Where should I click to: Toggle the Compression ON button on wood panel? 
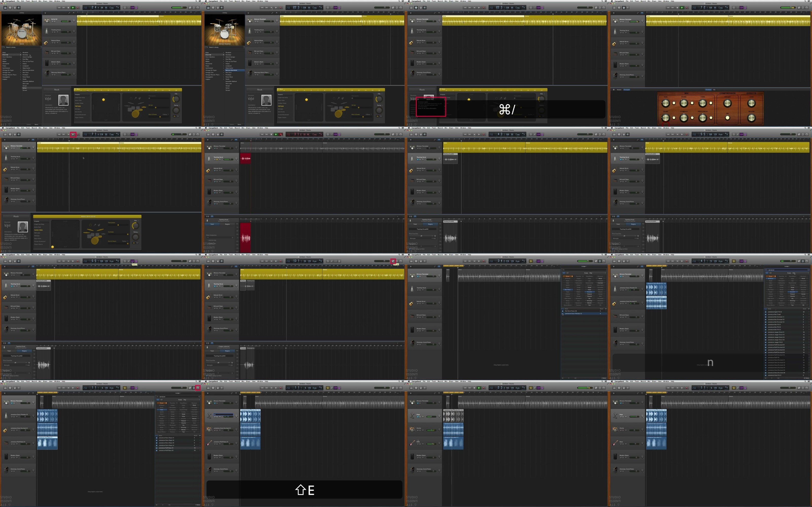tap(727, 118)
